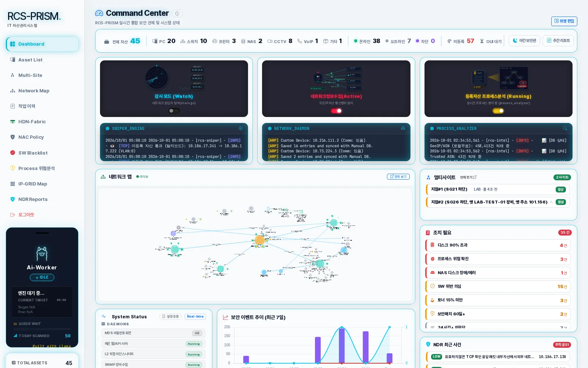This screenshot has width=588, height=368.
Task: Toggle the 네트워크정보수집 (Active) switch
Action: tap(336, 111)
